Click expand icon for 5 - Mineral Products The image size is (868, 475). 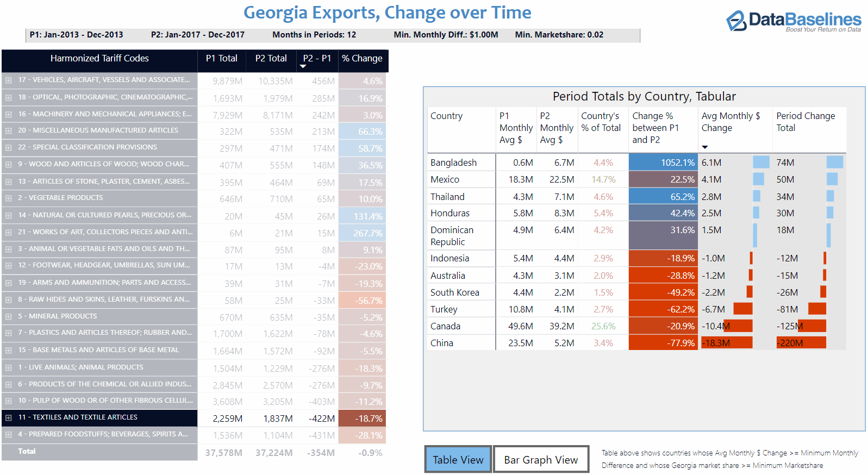[9, 317]
